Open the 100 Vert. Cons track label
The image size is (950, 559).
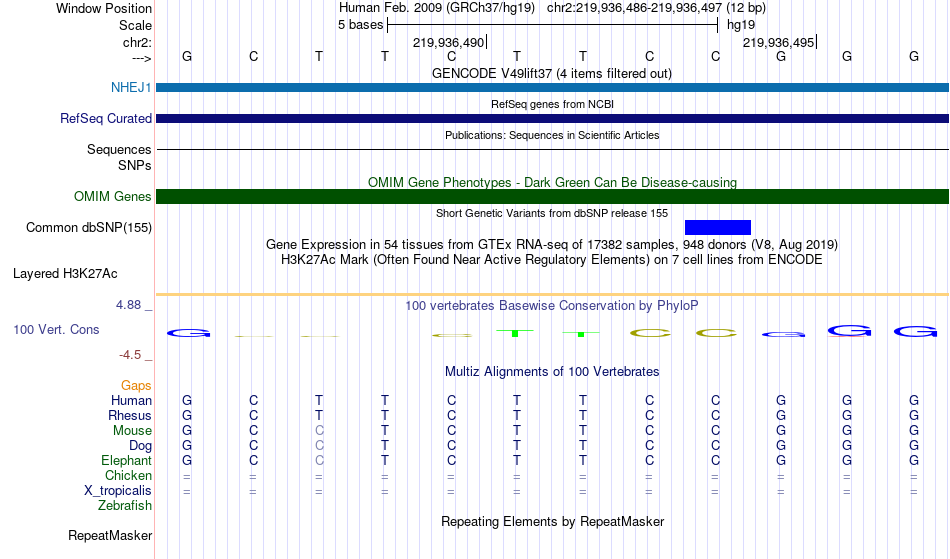tap(56, 329)
